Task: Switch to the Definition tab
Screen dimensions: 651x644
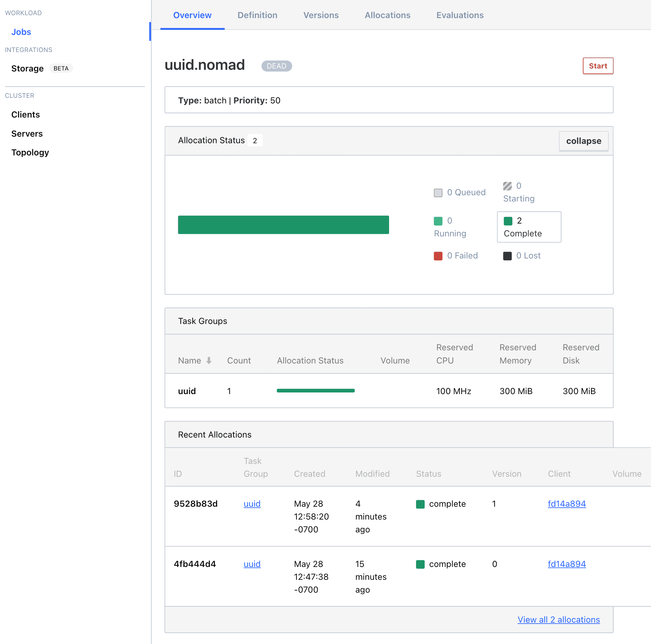Action: pos(257,15)
